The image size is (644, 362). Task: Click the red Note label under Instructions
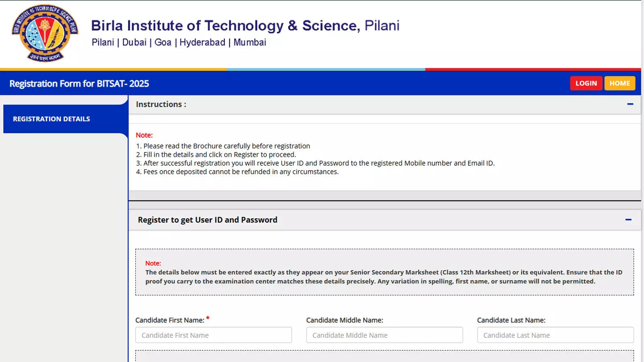pyautogui.click(x=144, y=135)
